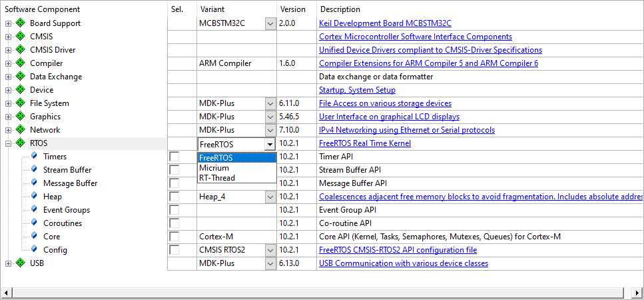Open the Startup, System Setup link

click(357, 90)
